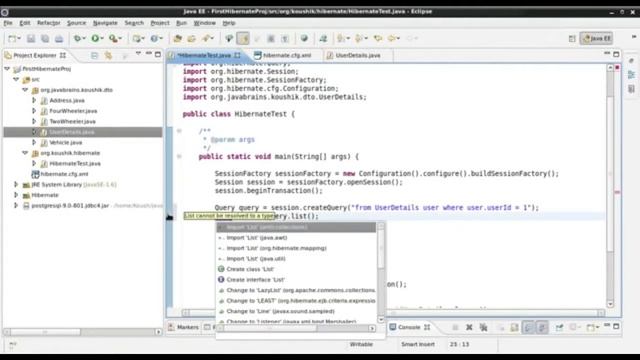Click the error quick-fix marker in editor gutter
Screen dimensions: 640x360
pyautogui.click(x=170, y=217)
